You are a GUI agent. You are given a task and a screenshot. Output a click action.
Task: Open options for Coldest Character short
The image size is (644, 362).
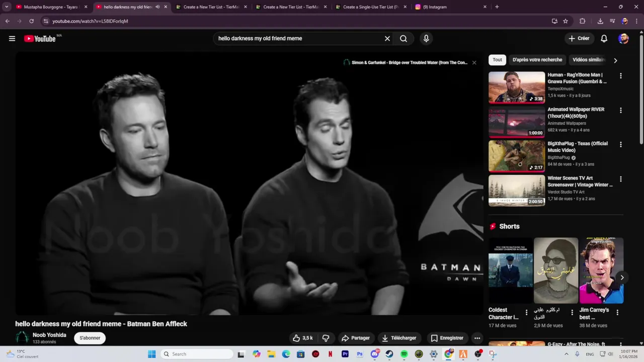click(526, 312)
